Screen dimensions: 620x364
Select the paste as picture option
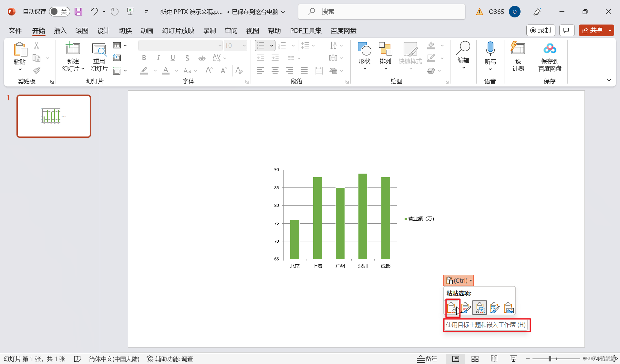coord(509,308)
